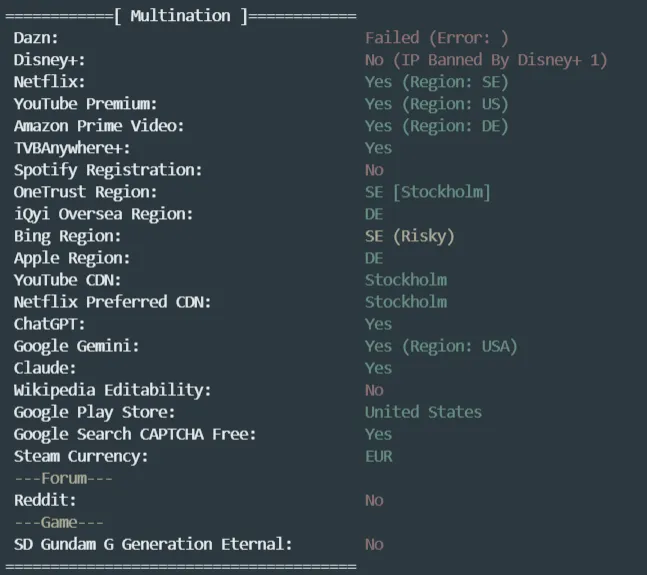Viewport: 647px width, 575px height.
Task: Click the ChatGPT label
Action: tap(50, 324)
